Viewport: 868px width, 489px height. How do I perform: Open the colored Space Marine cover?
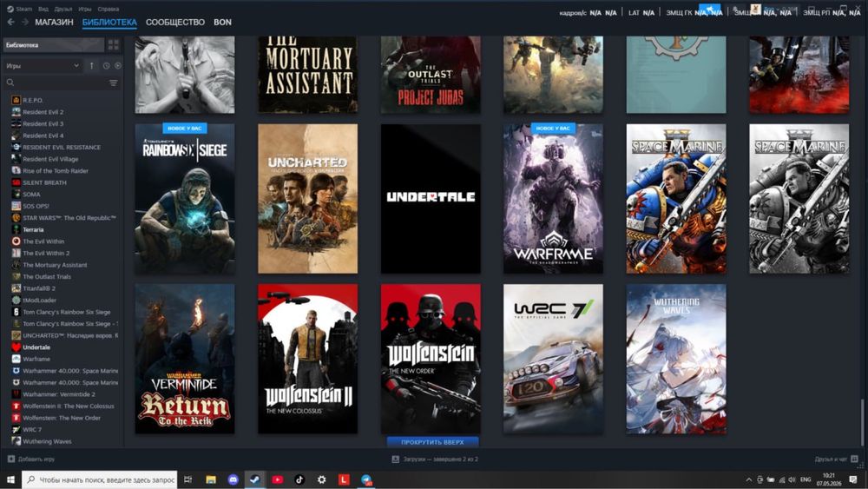676,198
